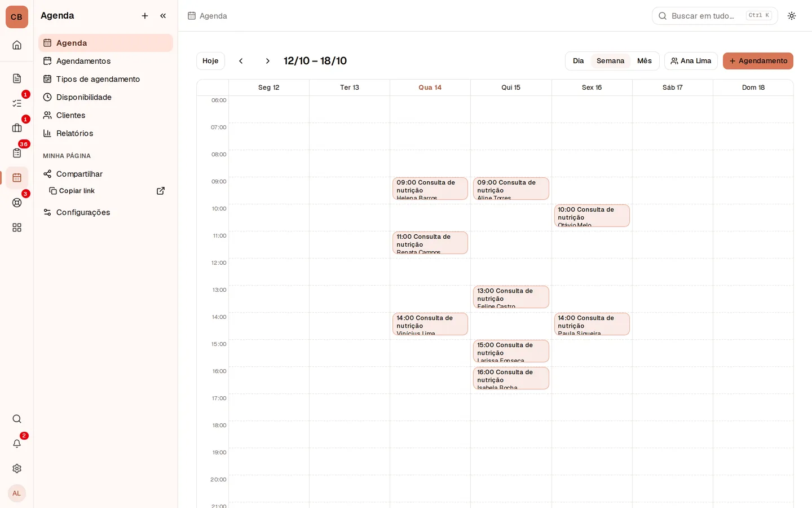Open Configurações in the sidebar

[105, 212]
